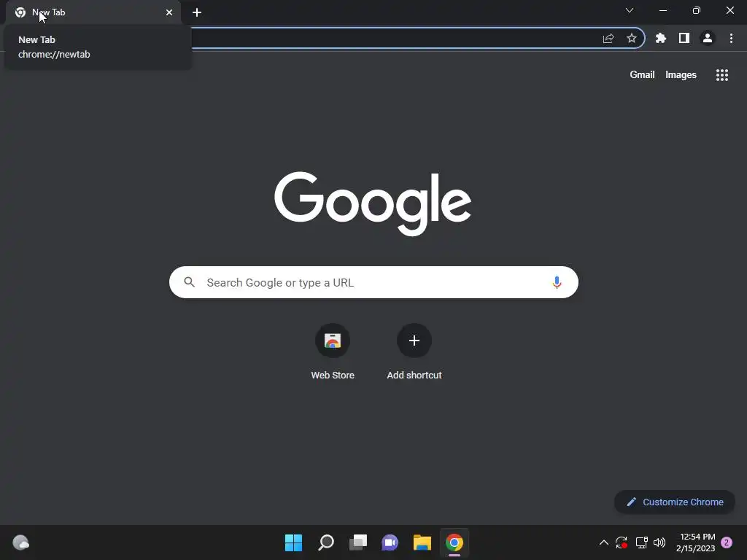This screenshot has width=747, height=560.
Task: Toggle the Chrome side panel icon
Action: coord(684,38)
